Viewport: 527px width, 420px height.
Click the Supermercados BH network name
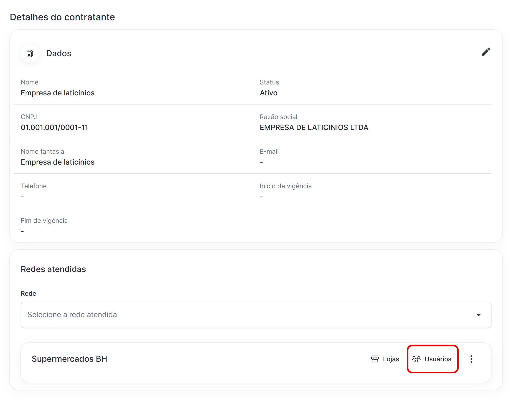69,359
